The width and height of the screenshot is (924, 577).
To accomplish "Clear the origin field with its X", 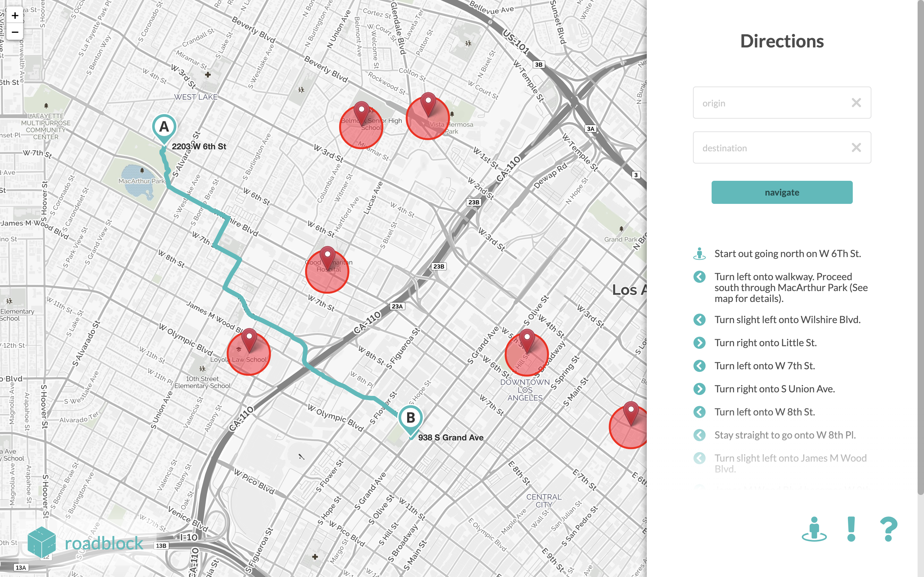I will (856, 103).
